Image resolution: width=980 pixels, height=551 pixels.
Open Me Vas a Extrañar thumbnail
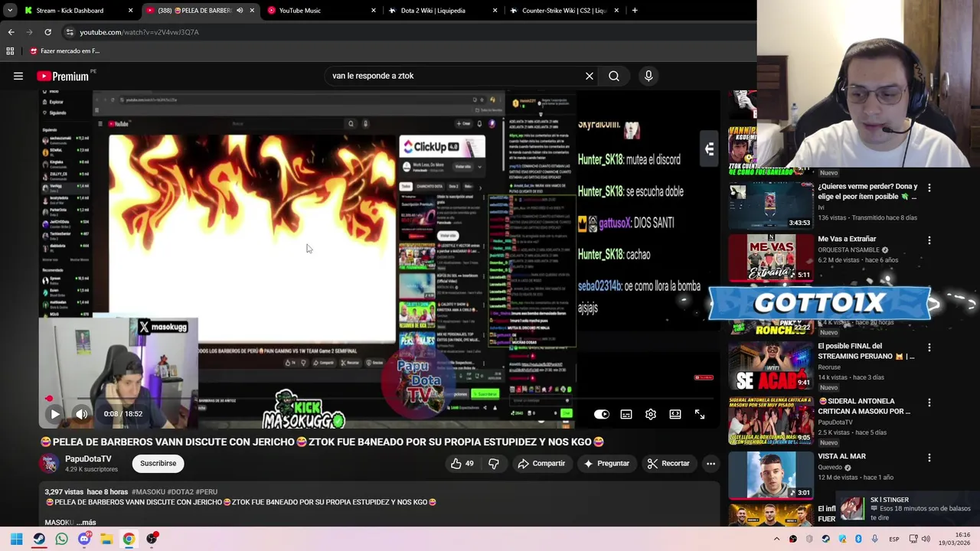tap(770, 257)
